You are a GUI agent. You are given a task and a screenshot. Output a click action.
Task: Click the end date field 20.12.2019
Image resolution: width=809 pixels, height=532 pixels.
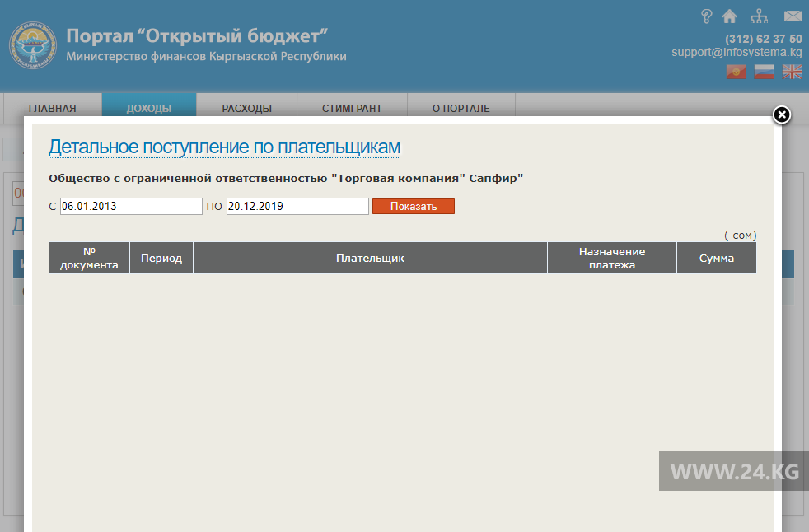click(x=297, y=207)
